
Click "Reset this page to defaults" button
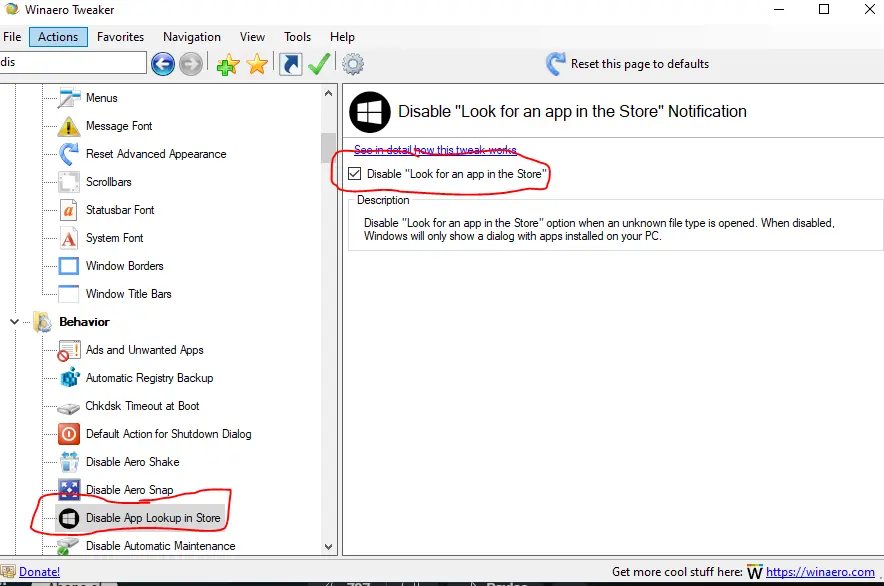[627, 64]
